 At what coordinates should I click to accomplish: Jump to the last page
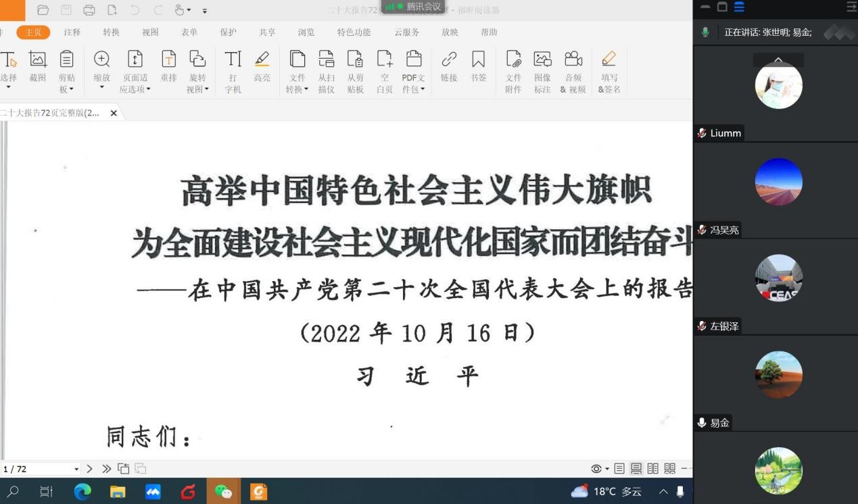click(106, 469)
